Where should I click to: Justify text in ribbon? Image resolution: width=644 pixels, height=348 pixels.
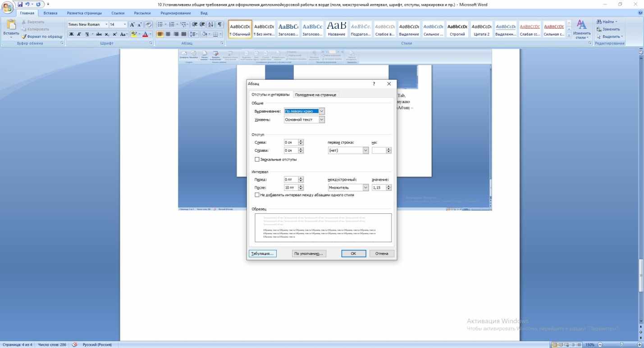pyautogui.click(x=183, y=34)
